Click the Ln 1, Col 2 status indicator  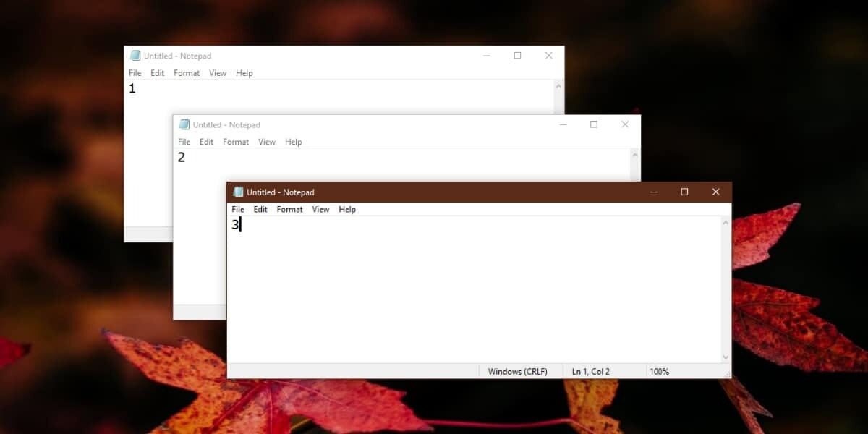click(591, 371)
